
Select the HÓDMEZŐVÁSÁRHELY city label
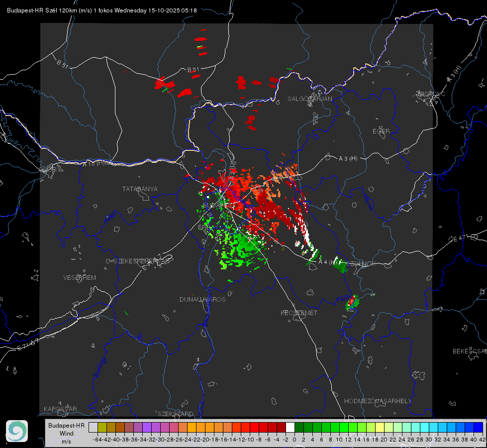point(378,401)
